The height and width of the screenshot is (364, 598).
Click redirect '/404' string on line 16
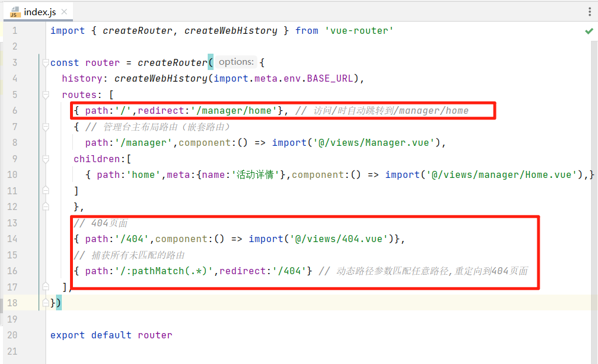[289, 271]
